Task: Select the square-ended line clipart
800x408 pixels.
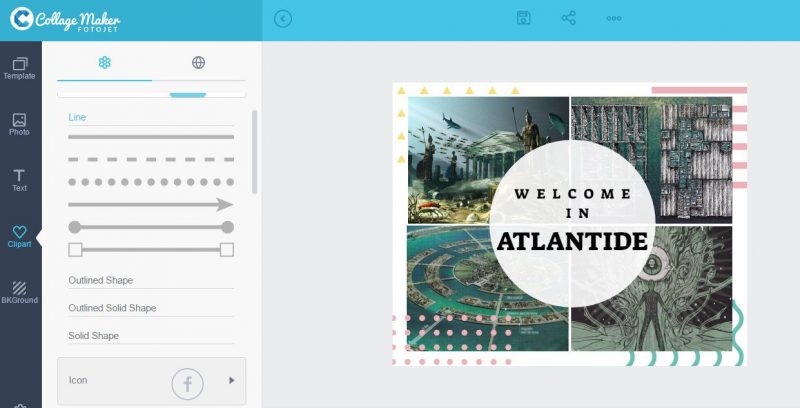Action: point(151,250)
